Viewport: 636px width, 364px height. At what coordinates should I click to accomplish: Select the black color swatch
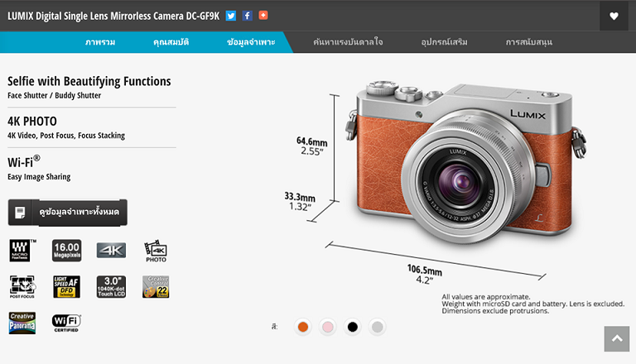353,327
